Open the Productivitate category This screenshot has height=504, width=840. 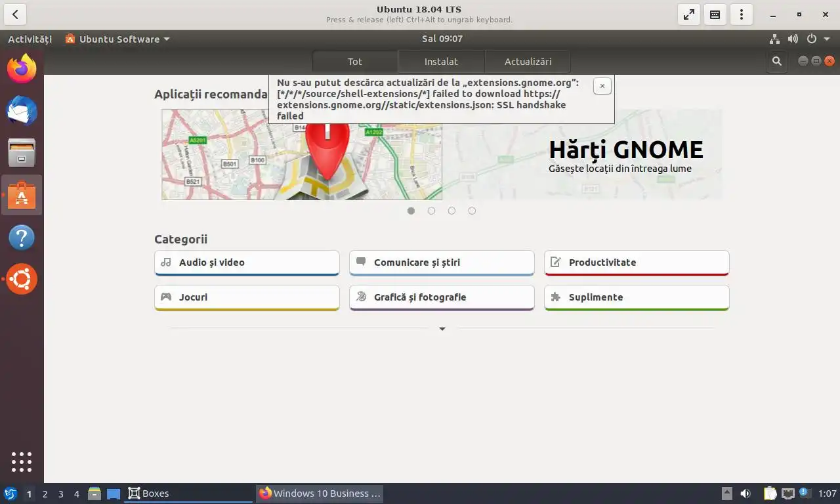637,262
